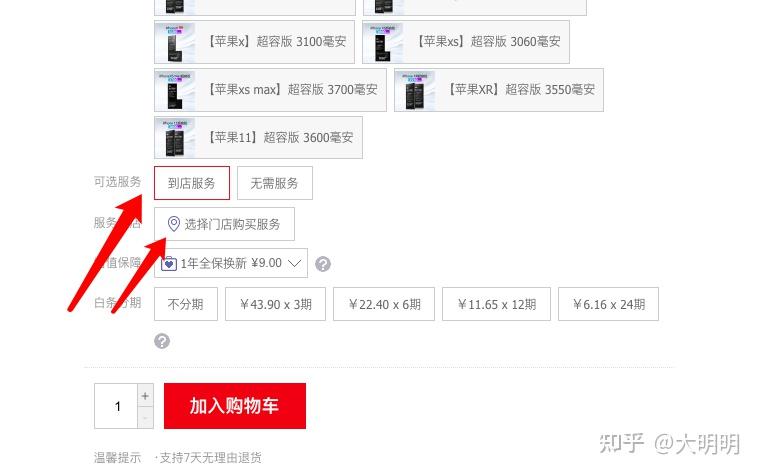Open the 1年全保换新 ¥9.00 dropdown
Image resolution: width=759 pixels, height=475 pixels.
231,263
